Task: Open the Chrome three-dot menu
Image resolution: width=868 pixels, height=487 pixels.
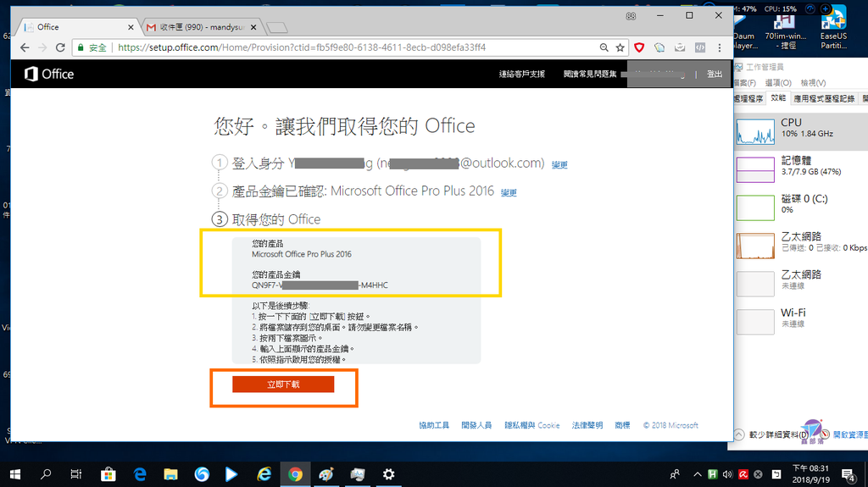Action: (720, 47)
